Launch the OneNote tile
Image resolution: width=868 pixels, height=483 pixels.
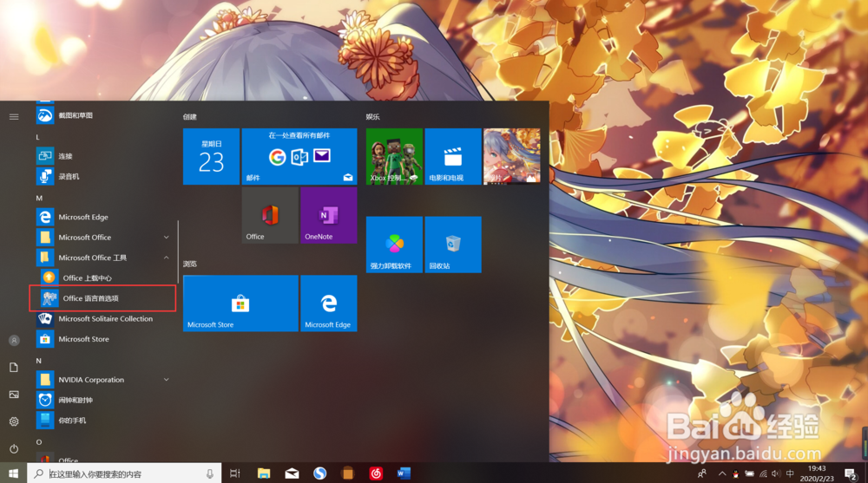[329, 215]
